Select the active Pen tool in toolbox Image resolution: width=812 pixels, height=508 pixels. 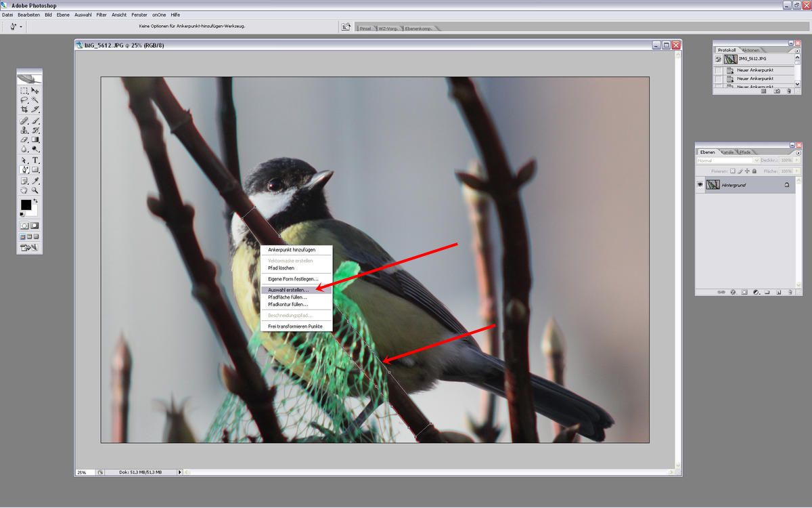point(24,169)
